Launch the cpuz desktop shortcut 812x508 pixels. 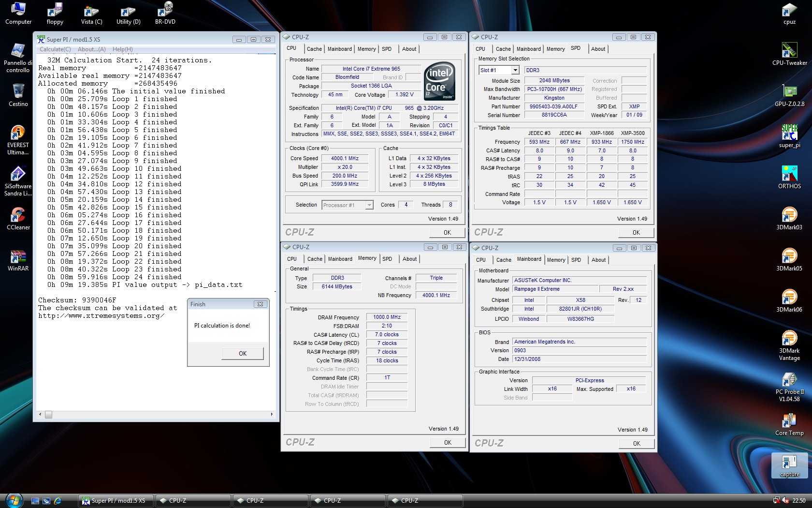tap(789, 13)
